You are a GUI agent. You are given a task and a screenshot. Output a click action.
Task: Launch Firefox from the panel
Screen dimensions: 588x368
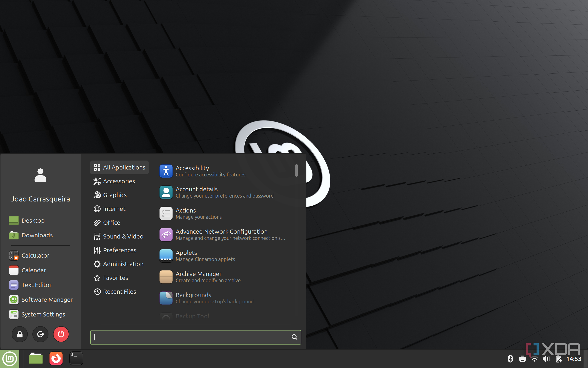[56, 359]
